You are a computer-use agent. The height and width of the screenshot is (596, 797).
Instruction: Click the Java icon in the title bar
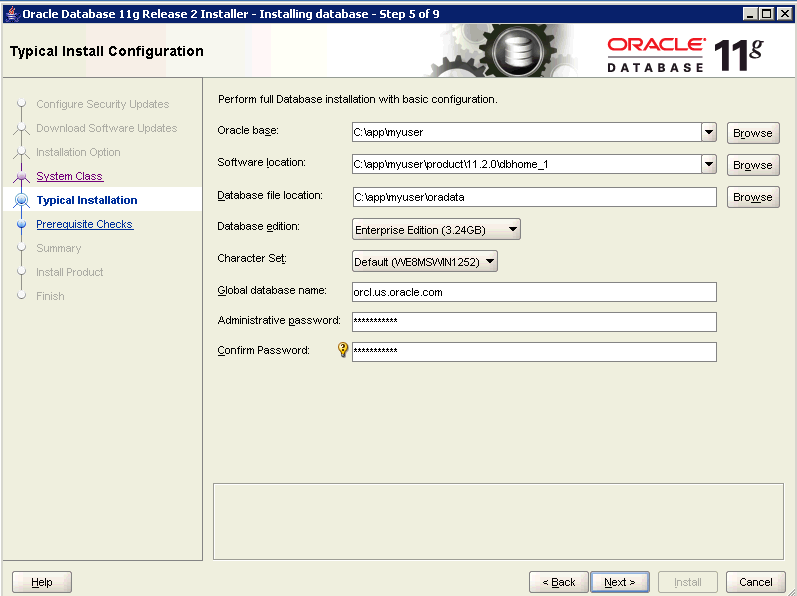point(11,13)
